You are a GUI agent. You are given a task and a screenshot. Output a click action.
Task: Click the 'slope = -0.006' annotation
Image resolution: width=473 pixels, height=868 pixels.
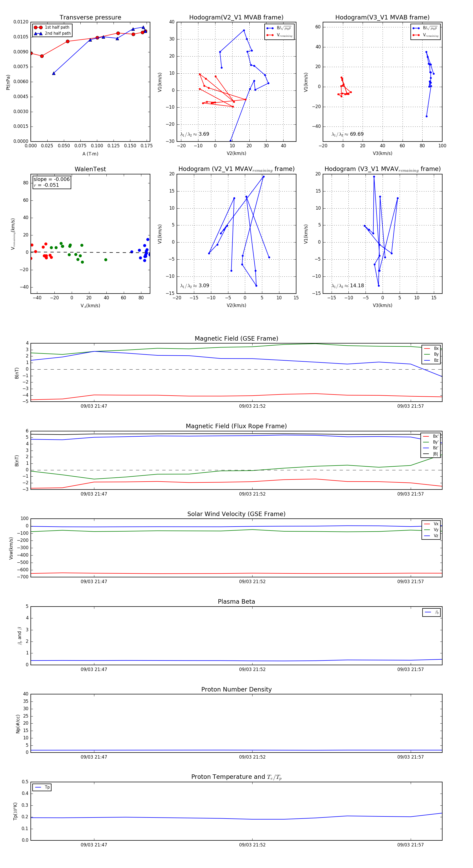pos(52,179)
